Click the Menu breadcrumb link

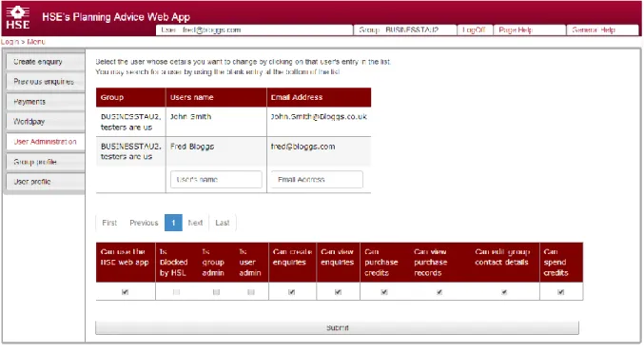pos(36,42)
